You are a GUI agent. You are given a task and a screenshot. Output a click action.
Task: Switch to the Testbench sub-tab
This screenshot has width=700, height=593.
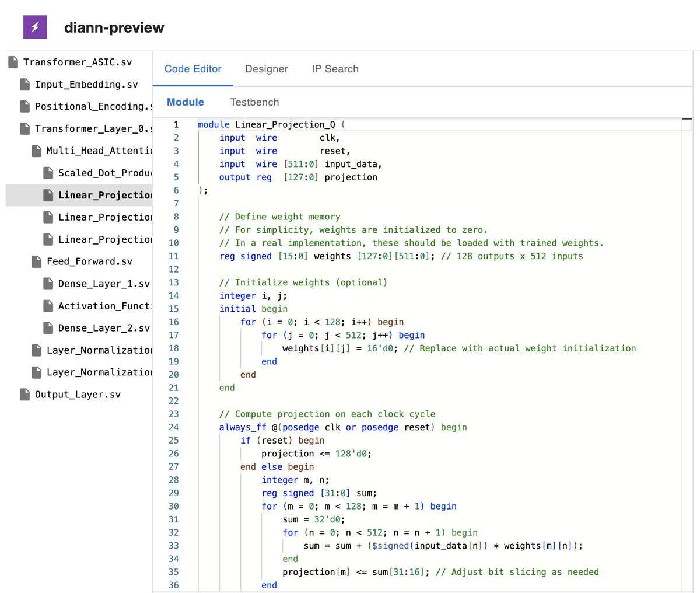coord(254,102)
